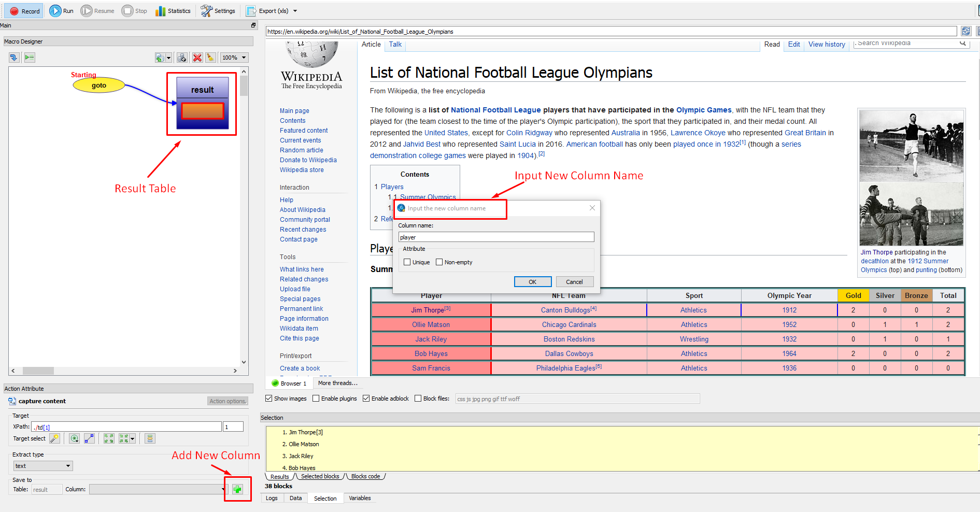
Task: Open Statistics from the top toolbar
Action: pyautogui.click(x=173, y=11)
